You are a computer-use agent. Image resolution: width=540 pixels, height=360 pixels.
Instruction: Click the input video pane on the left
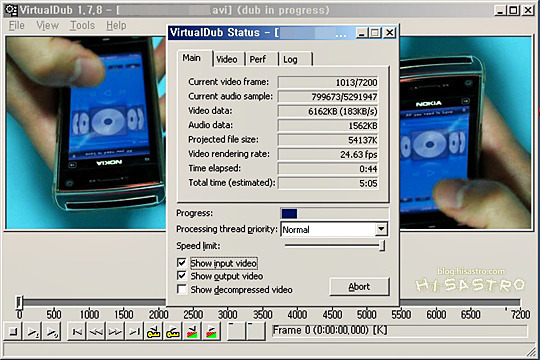86,133
